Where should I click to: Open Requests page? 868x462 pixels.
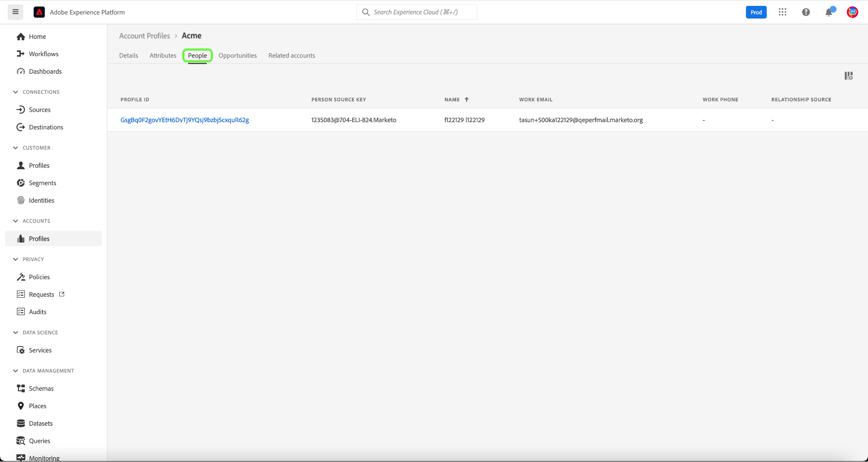[x=42, y=295]
